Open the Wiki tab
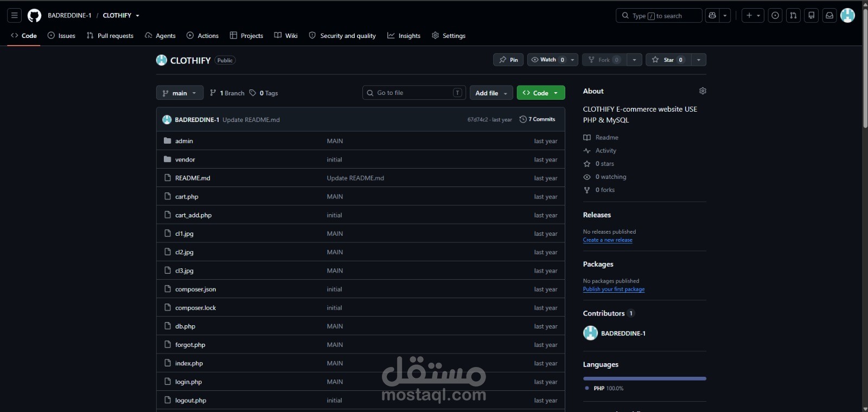This screenshot has width=868, height=412. (286, 36)
